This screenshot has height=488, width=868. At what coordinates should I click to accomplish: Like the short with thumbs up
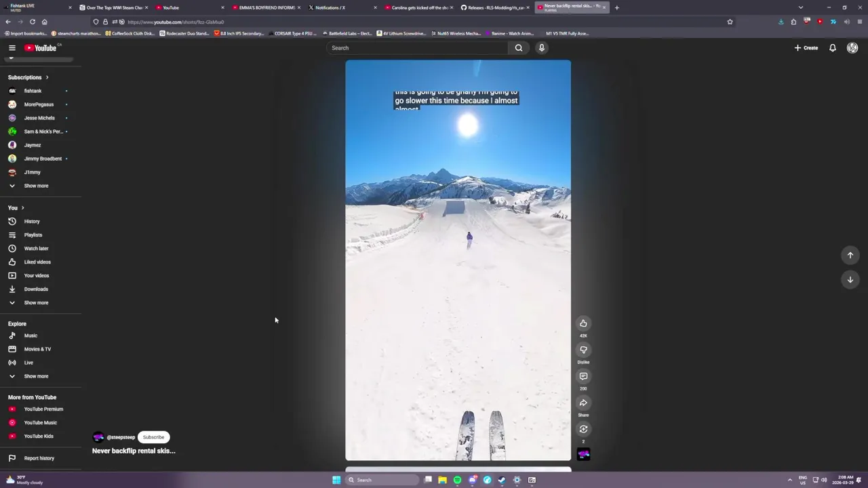coord(583,323)
